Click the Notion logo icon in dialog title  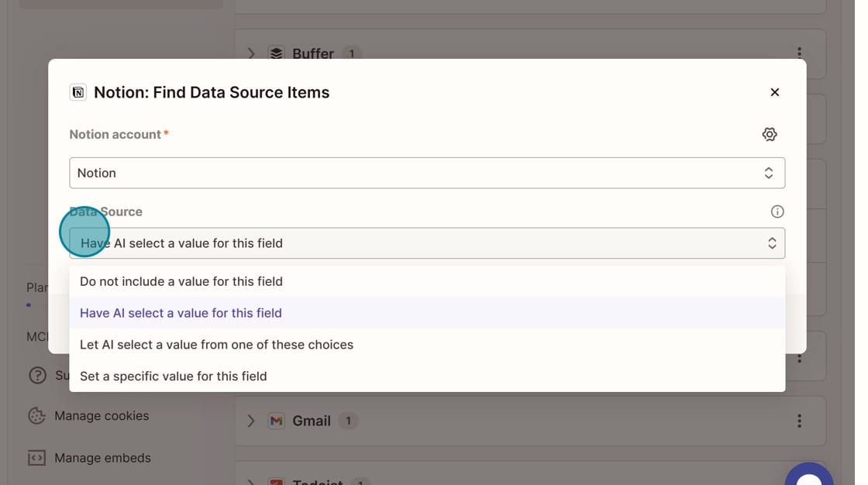(x=77, y=93)
